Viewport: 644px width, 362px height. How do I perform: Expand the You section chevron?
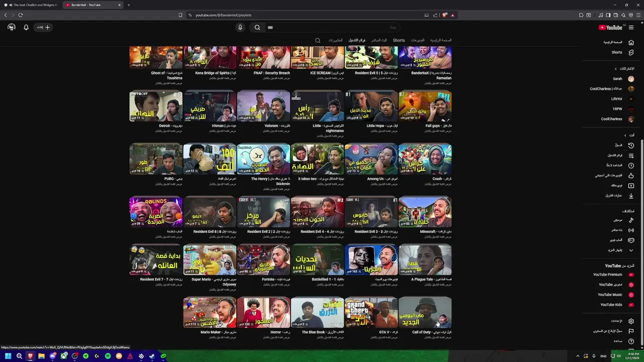coord(625,135)
